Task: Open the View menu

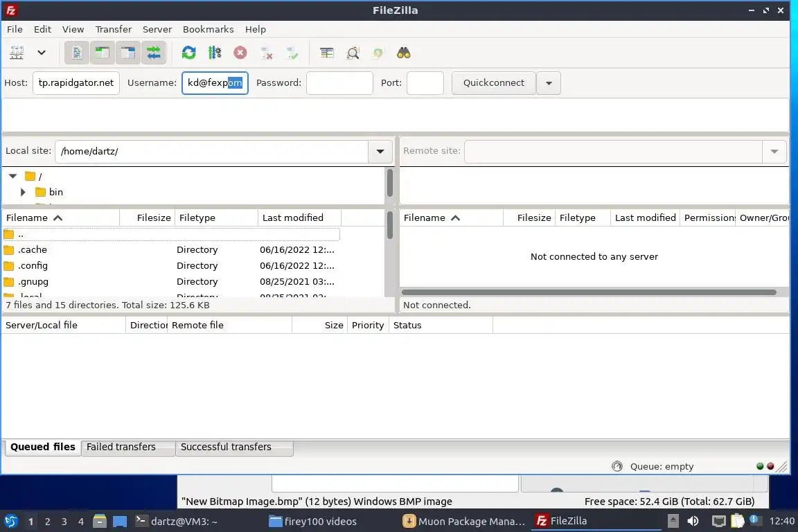Action: 73,29
